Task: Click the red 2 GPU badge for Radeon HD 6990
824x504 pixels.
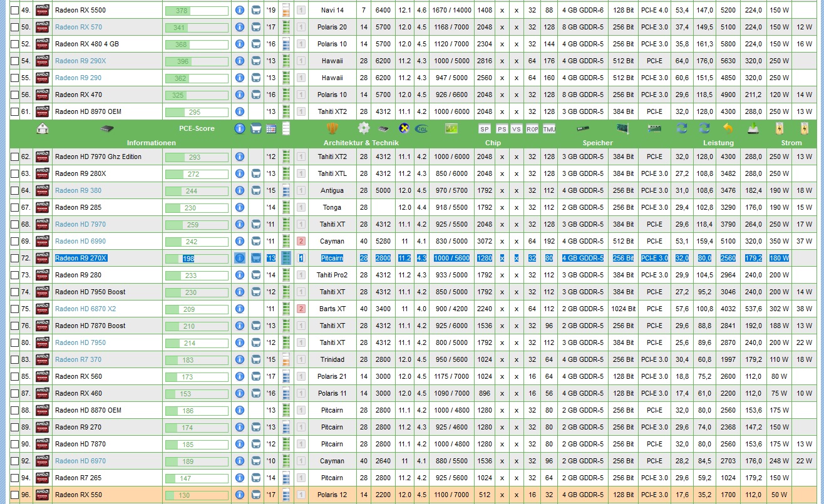Action: [x=301, y=241]
